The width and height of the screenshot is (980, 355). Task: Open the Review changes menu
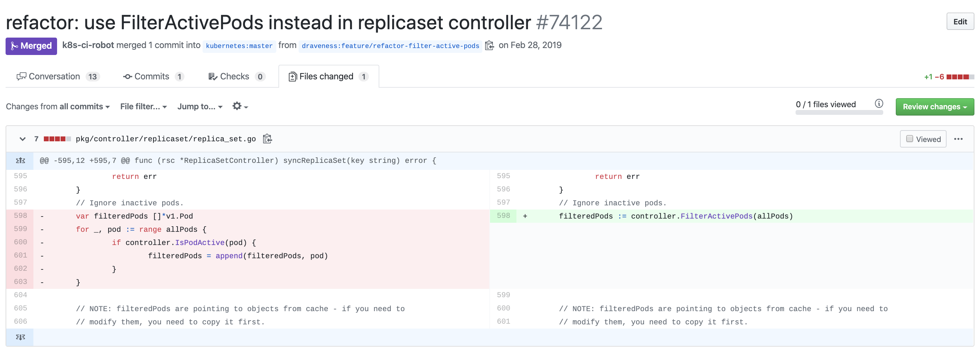tap(935, 106)
